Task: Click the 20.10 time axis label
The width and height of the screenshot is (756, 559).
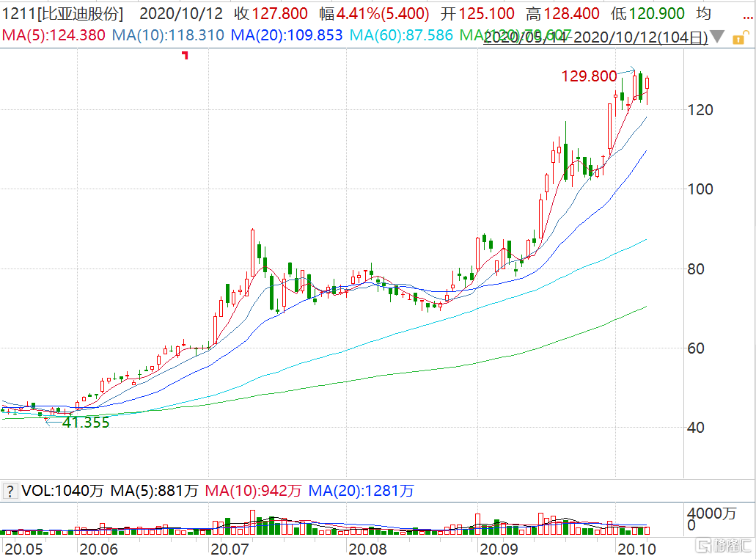Action: pos(636,549)
